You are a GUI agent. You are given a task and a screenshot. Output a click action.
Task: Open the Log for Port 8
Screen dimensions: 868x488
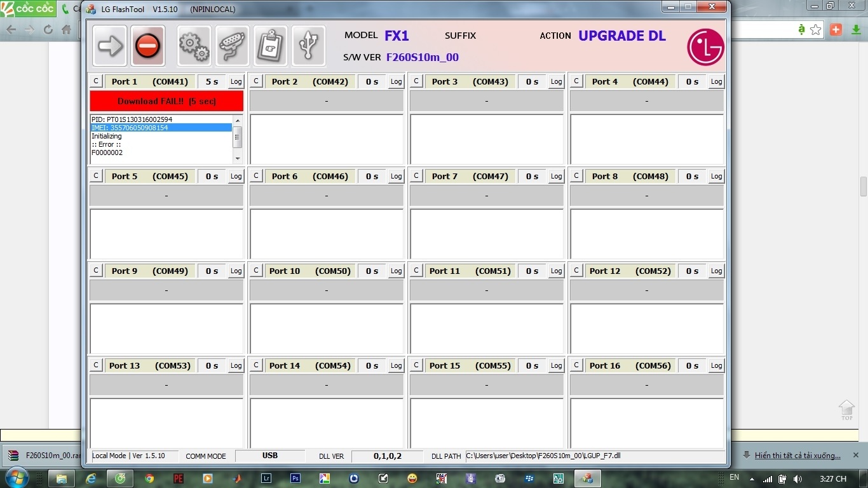pyautogui.click(x=717, y=176)
